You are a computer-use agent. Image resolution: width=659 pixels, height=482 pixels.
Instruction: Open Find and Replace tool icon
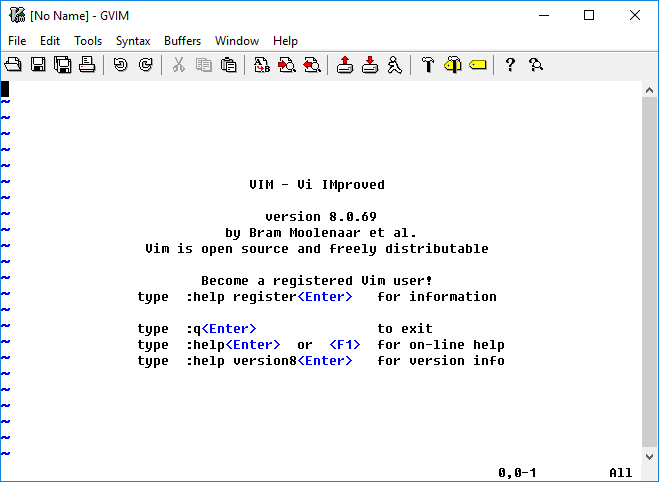click(x=262, y=65)
